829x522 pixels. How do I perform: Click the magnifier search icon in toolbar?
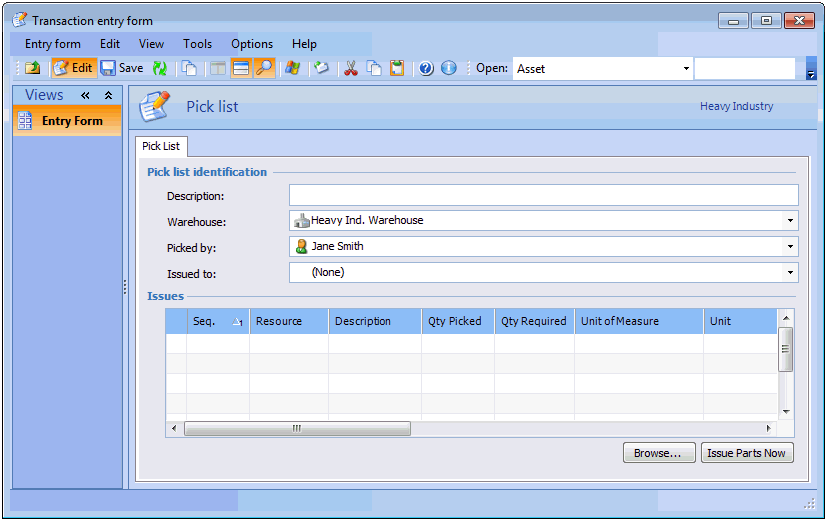tap(264, 68)
